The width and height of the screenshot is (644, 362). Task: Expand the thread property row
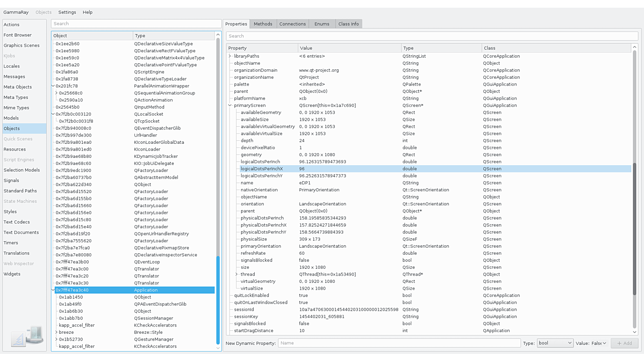click(237, 274)
